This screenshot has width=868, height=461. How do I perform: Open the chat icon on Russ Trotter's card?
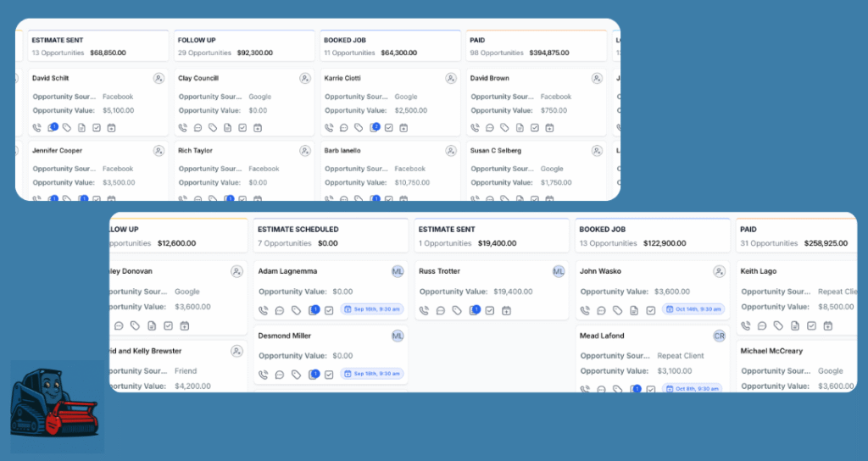point(441,310)
